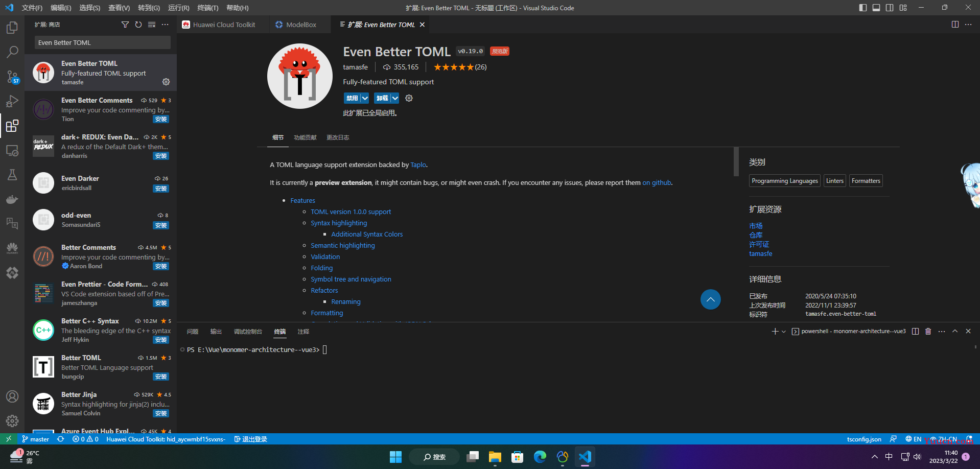Kill the terminal with trash icon
The image size is (980, 469).
click(x=928, y=332)
